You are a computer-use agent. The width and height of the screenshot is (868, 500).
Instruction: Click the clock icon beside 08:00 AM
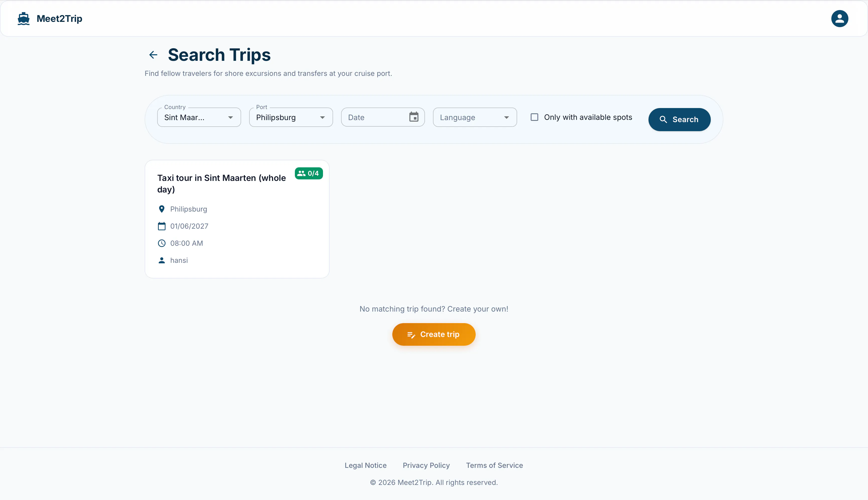pos(162,243)
